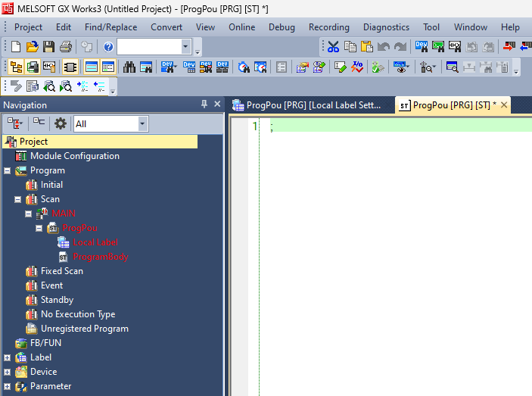Toggle the Progress window icon next to Output
The width and height of the screenshot is (532, 396).
coord(108,67)
